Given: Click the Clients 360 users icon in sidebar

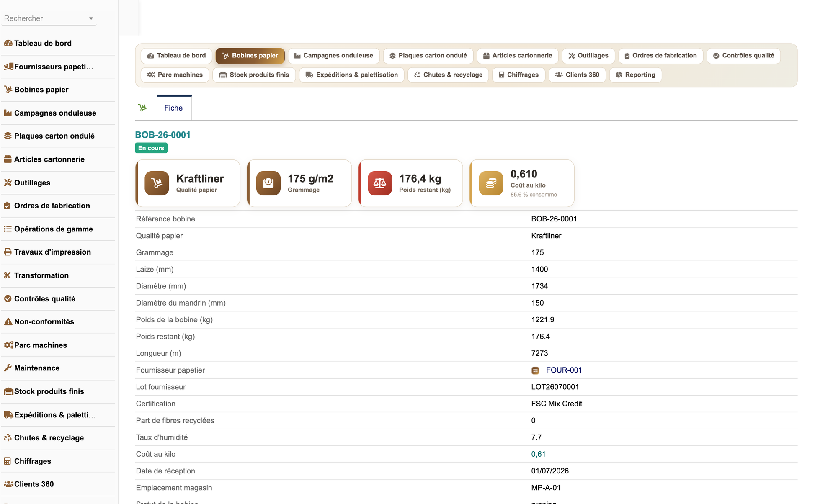Looking at the screenshot, I should pyautogui.click(x=8, y=484).
